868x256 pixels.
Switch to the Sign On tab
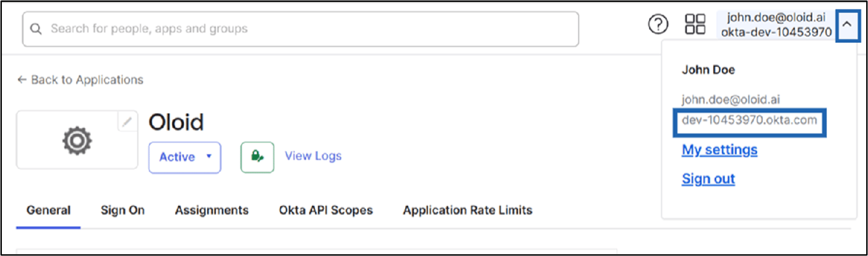tap(123, 210)
